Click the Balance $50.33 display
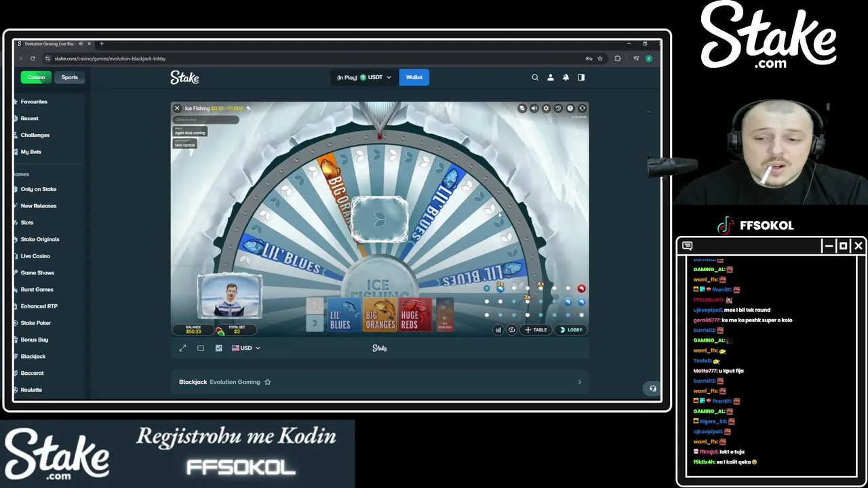This screenshot has width=868, height=488. [x=193, y=329]
